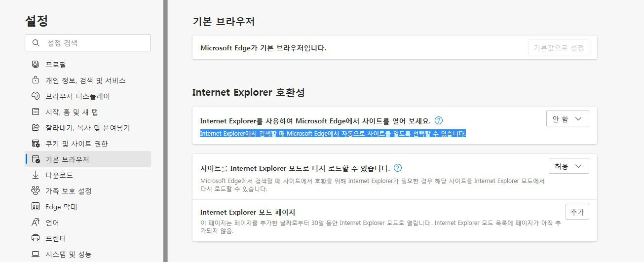This screenshot has height=262, width=644.
Task: Click the language icon for 언어
Action: point(36,222)
